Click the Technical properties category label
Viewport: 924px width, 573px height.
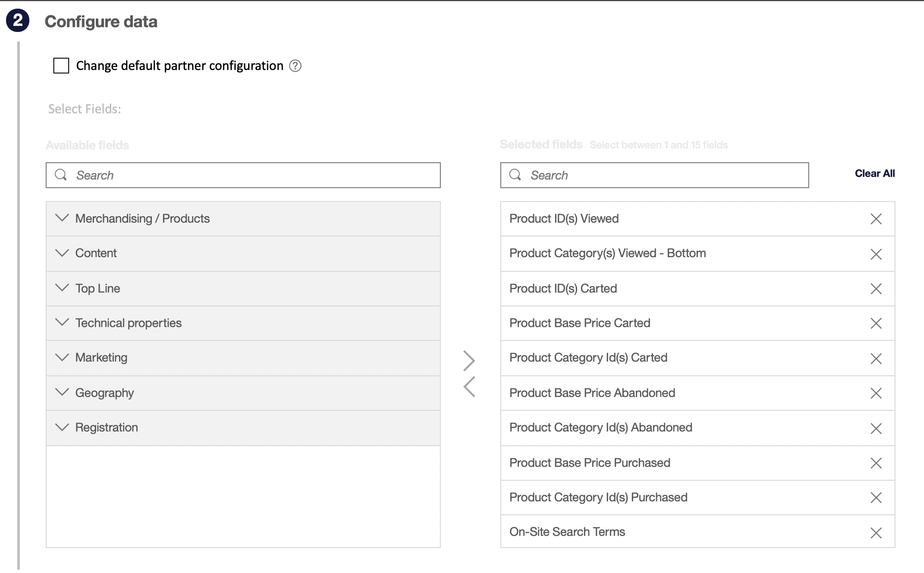point(128,323)
